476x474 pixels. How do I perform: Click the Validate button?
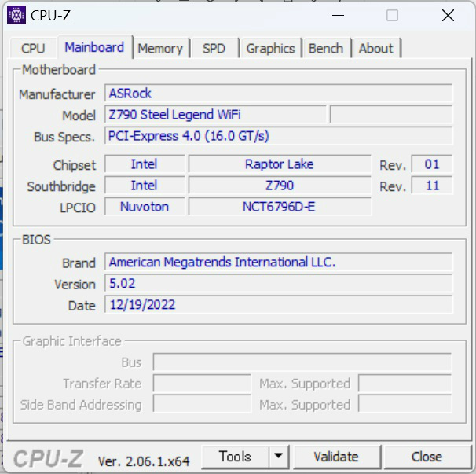[x=336, y=457]
